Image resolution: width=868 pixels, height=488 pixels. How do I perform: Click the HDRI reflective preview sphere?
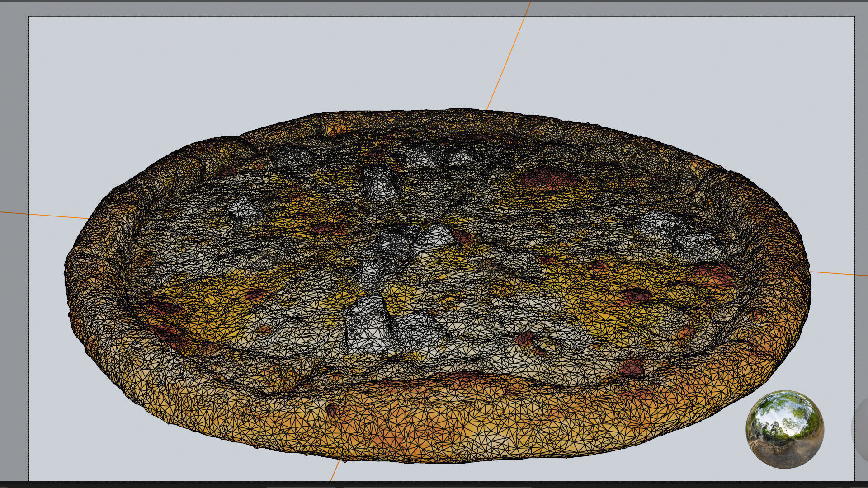pos(784,429)
